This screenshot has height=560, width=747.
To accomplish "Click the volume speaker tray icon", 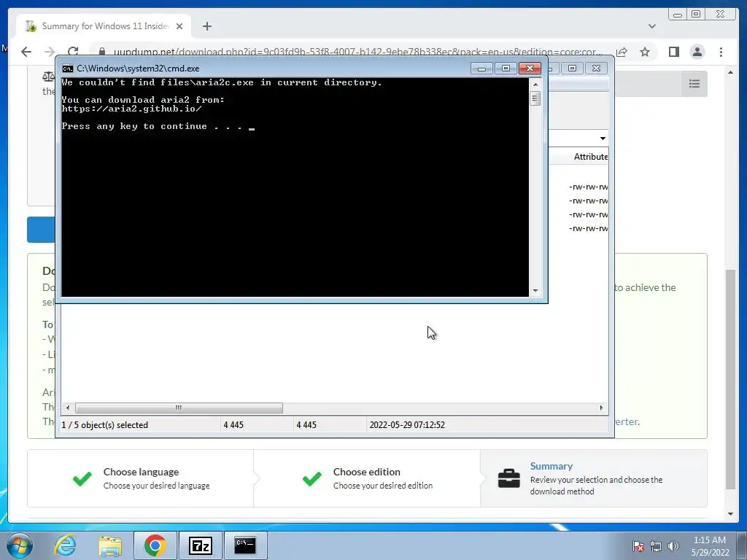I will pos(673,546).
